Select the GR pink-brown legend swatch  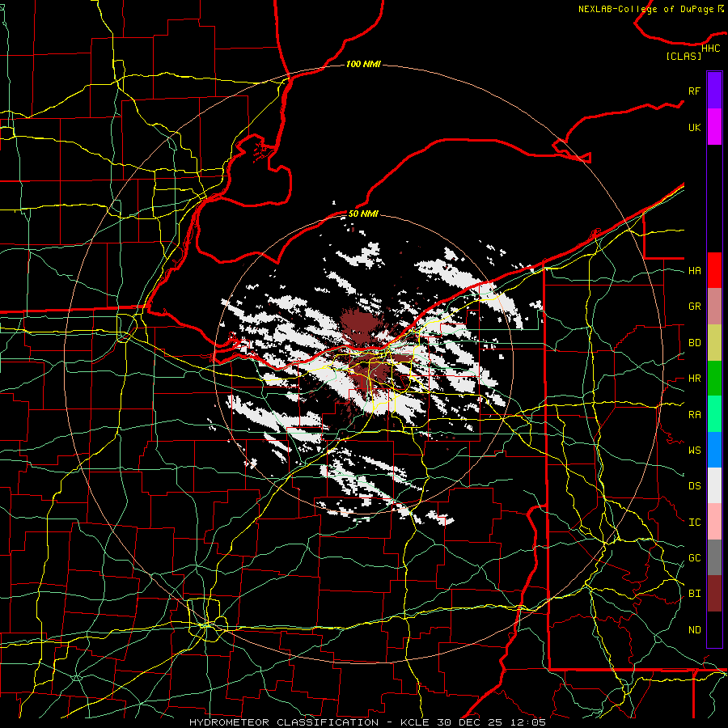714,307
